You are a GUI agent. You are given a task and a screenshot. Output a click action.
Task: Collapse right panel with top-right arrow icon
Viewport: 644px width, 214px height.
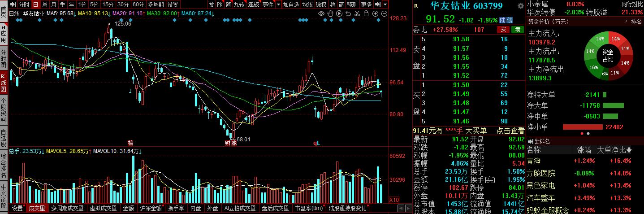pyautogui.click(x=378, y=4)
